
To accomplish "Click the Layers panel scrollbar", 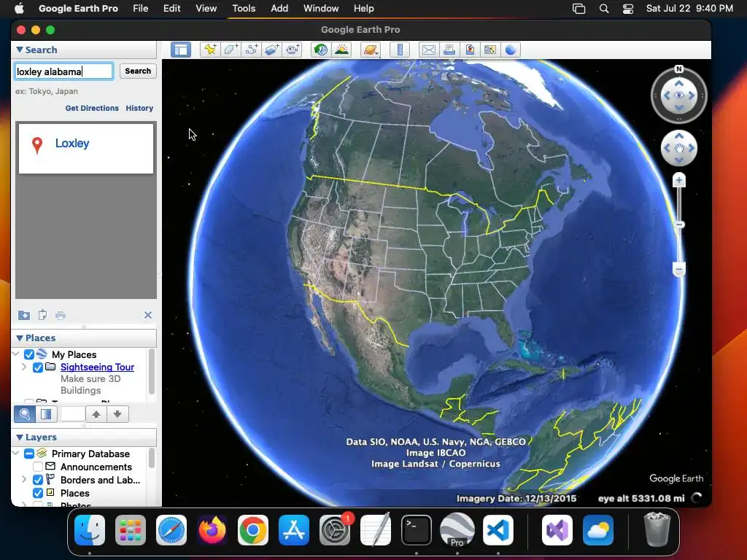I will [x=152, y=458].
